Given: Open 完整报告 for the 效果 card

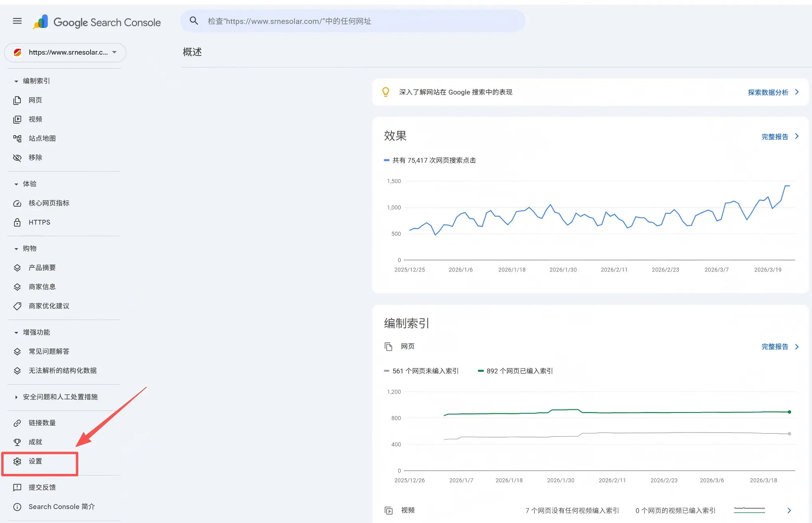Looking at the screenshot, I should (x=775, y=137).
